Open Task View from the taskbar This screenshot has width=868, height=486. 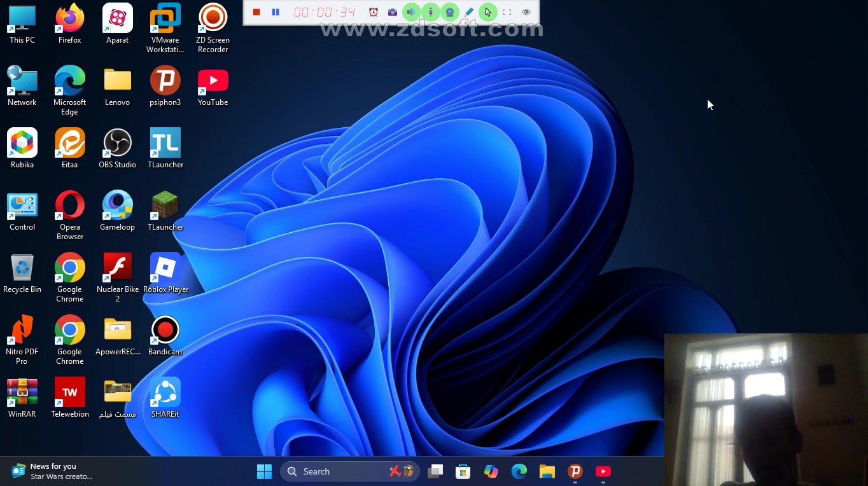[435, 471]
